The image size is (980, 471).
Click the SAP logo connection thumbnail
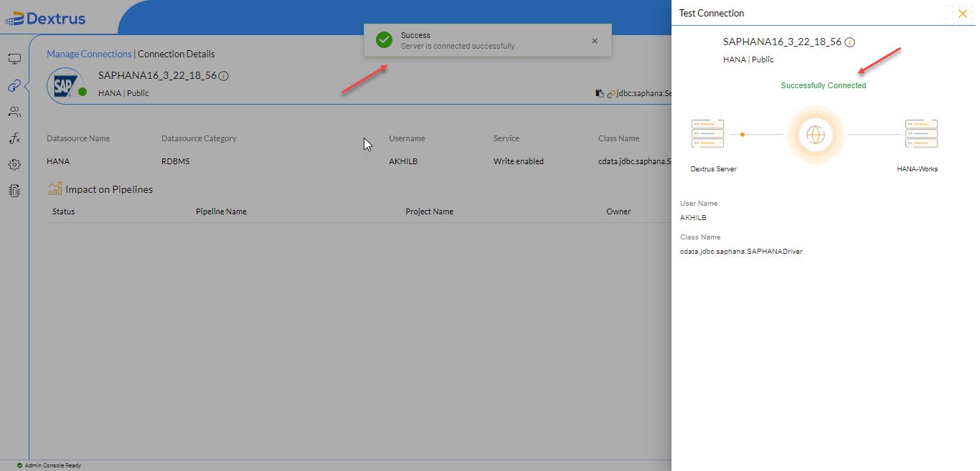(66, 85)
